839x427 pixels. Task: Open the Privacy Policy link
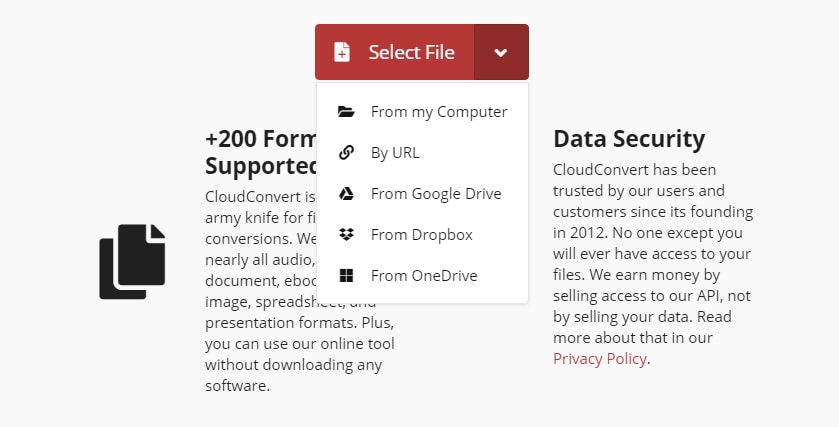600,359
